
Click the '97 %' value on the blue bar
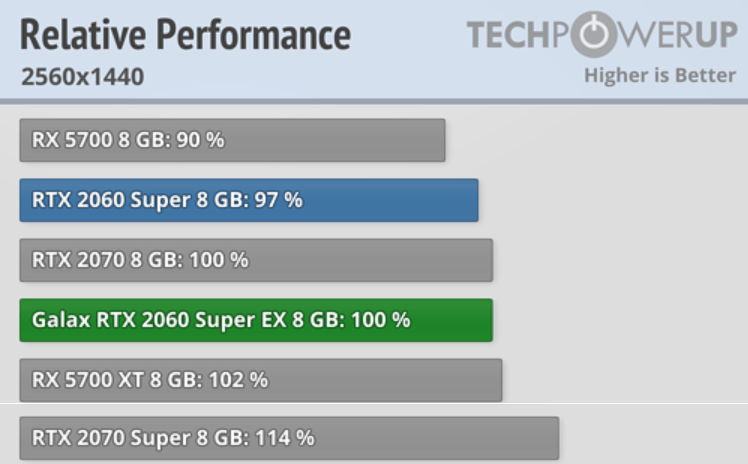pos(278,200)
